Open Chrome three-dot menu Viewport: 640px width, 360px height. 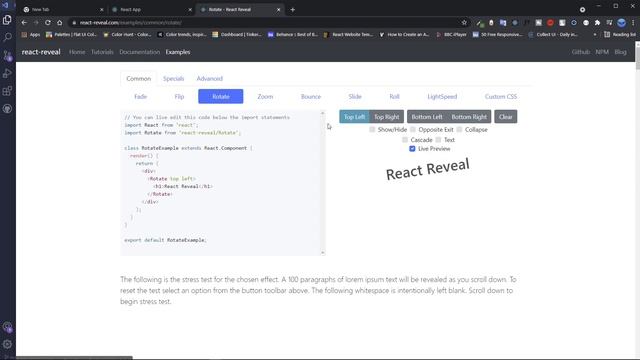tap(633, 22)
